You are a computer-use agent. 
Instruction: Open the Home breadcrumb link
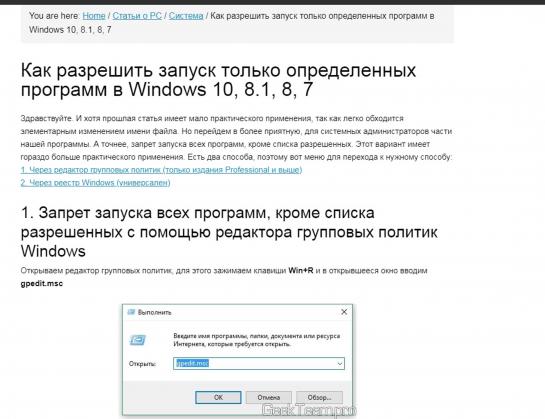[x=94, y=16]
